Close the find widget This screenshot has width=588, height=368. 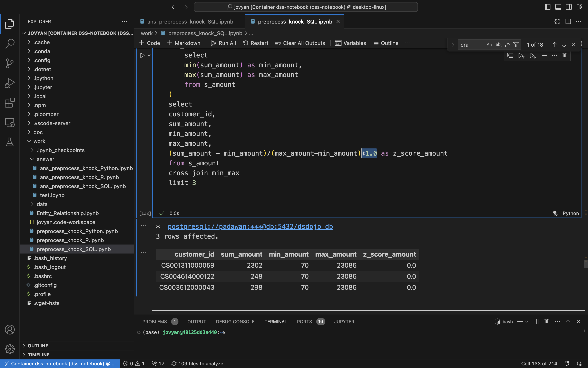click(x=573, y=45)
